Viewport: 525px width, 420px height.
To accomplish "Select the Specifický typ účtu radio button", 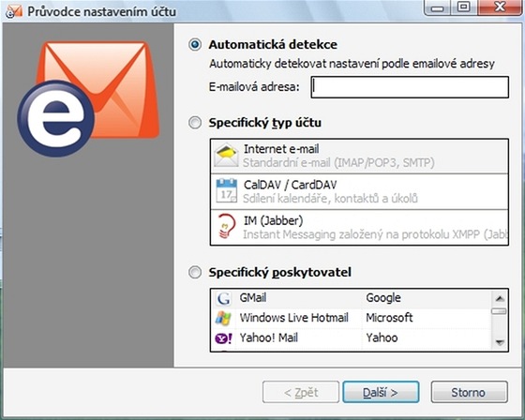I will (195, 123).
